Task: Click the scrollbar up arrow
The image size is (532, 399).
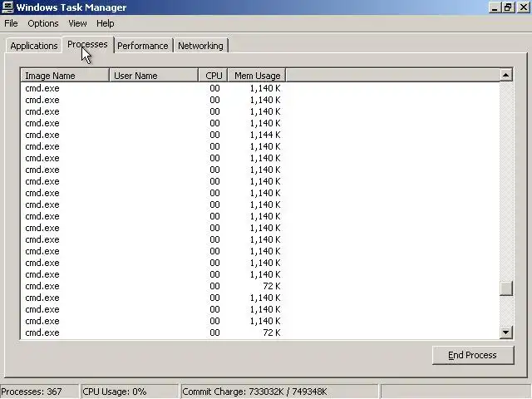Action: click(506, 75)
